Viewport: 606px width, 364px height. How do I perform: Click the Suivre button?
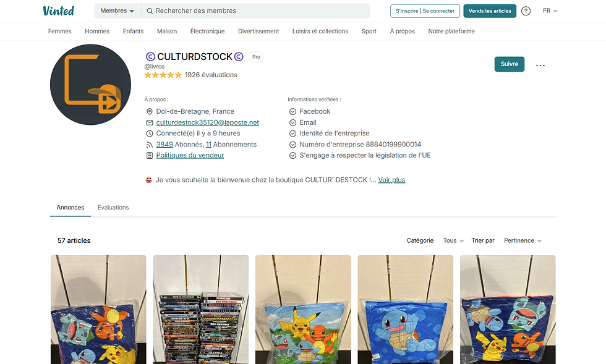[510, 64]
